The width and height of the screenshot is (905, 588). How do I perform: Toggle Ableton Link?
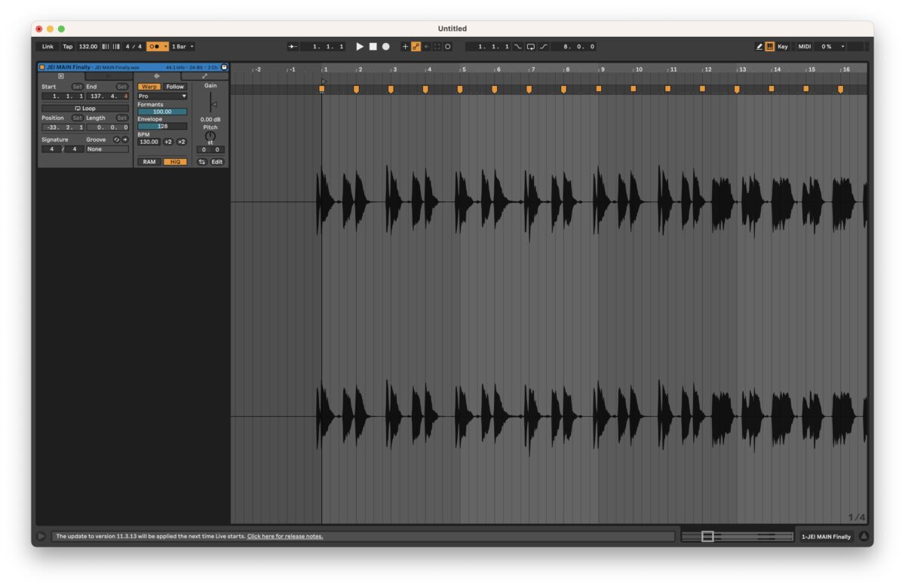(x=48, y=47)
